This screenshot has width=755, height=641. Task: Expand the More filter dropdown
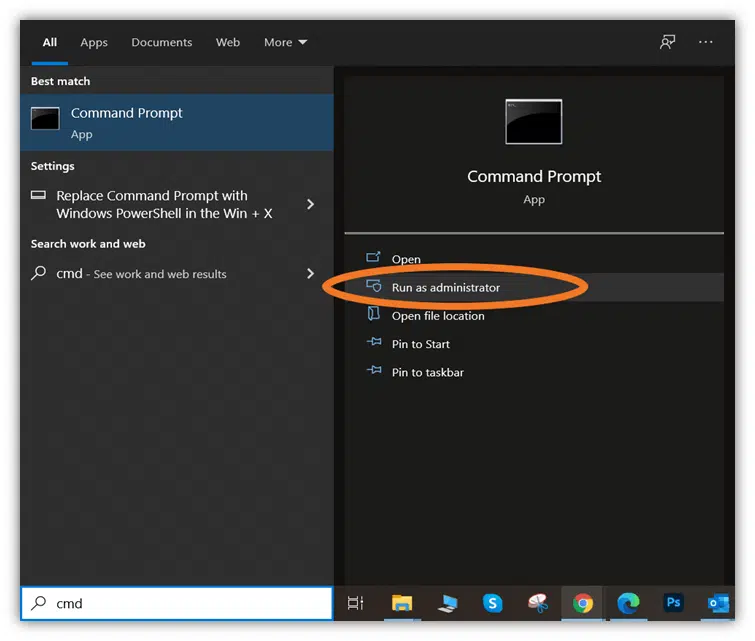tap(285, 42)
